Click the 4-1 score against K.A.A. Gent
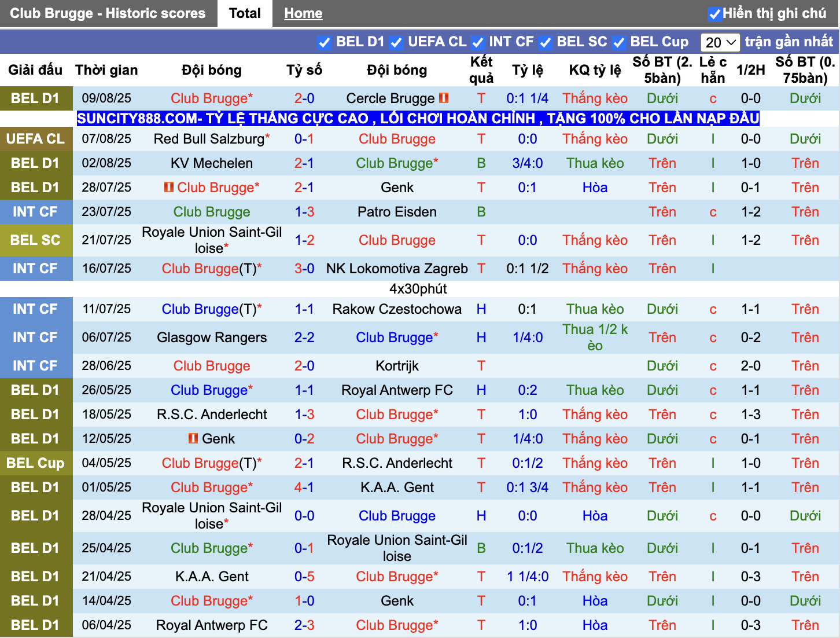The height and width of the screenshot is (638, 840). (x=304, y=487)
